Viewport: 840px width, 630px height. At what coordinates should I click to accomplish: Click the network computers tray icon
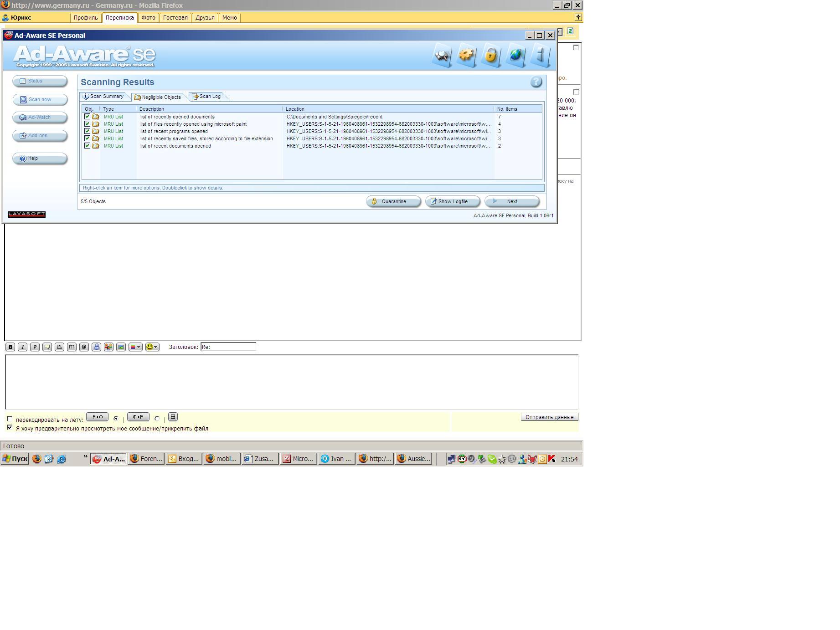pos(451,459)
